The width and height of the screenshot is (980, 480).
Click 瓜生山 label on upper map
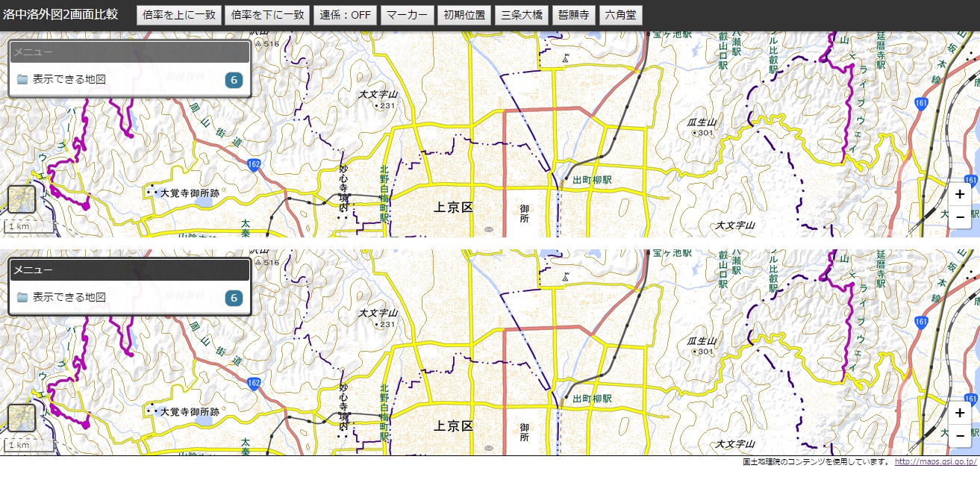click(x=702, y=122)
